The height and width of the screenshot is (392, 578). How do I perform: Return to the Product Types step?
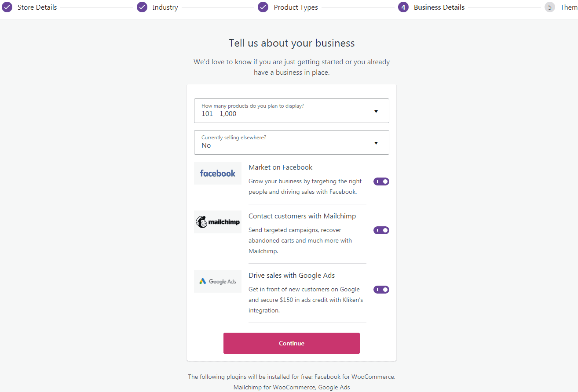[296, 7]
